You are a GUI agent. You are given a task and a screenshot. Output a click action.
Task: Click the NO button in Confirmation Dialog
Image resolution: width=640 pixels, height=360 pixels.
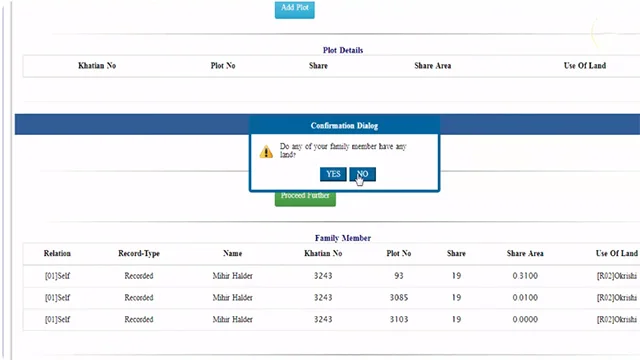[x=362, y=174]
